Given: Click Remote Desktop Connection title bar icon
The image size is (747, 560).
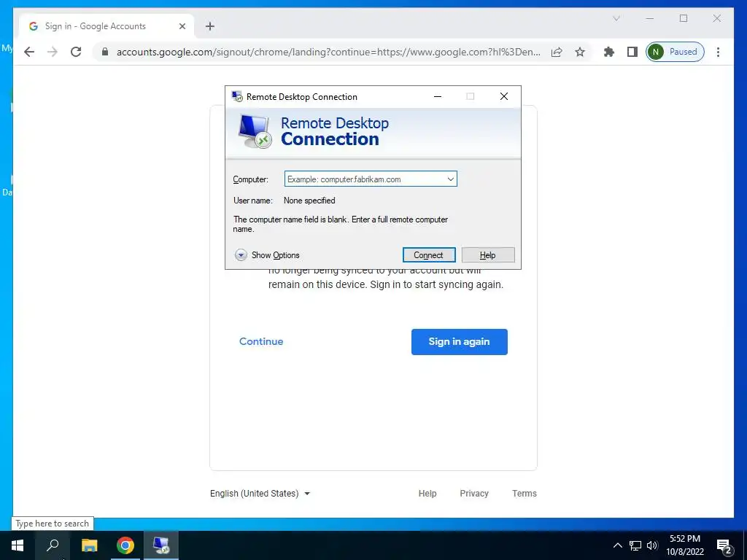Looking at the screenshot, I should point(237,97).
